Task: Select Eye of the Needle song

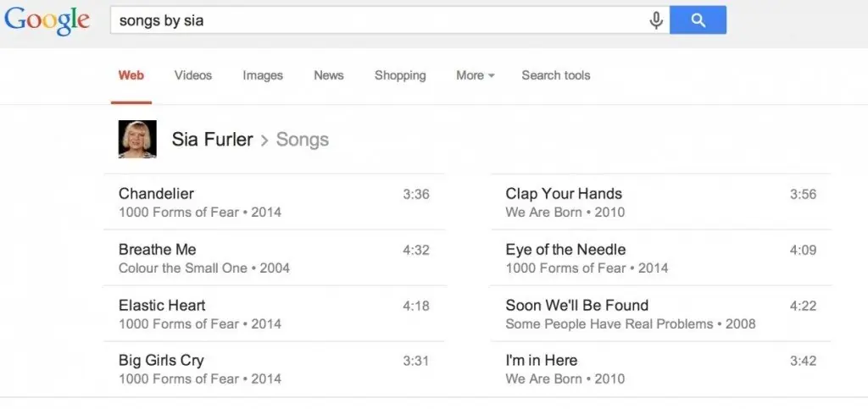Action: tap(565, 250)
